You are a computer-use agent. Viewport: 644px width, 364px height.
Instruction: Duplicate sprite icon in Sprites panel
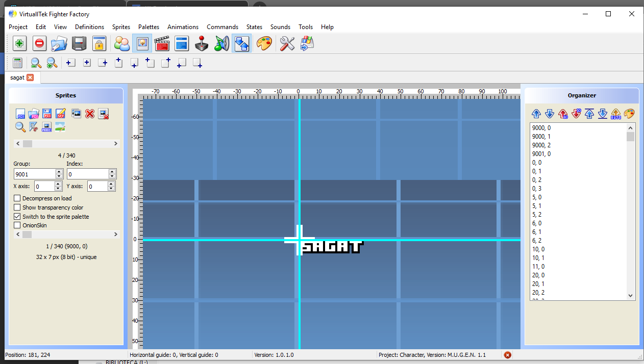click(77, 114)
